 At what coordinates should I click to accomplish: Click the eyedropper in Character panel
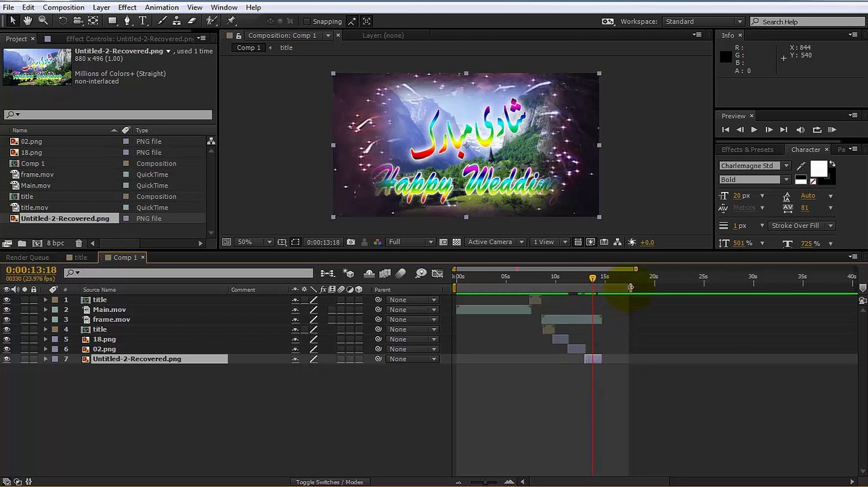[x=802, y=166]
